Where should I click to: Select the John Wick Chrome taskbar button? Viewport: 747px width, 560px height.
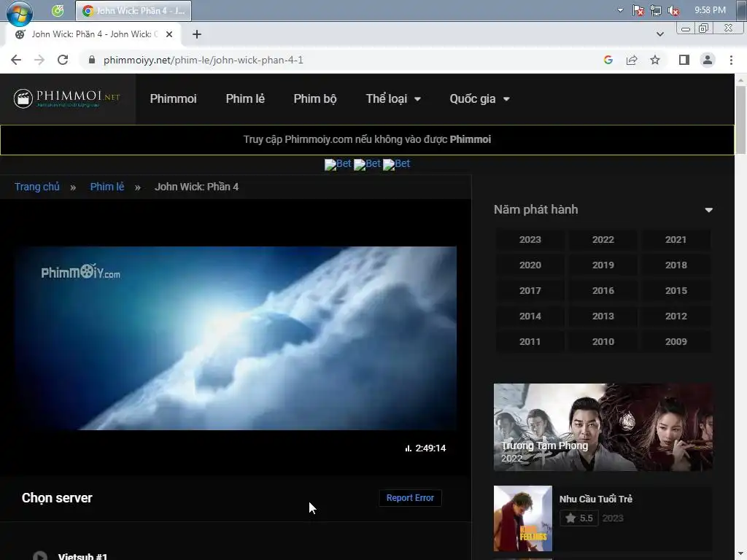(133, 10)
